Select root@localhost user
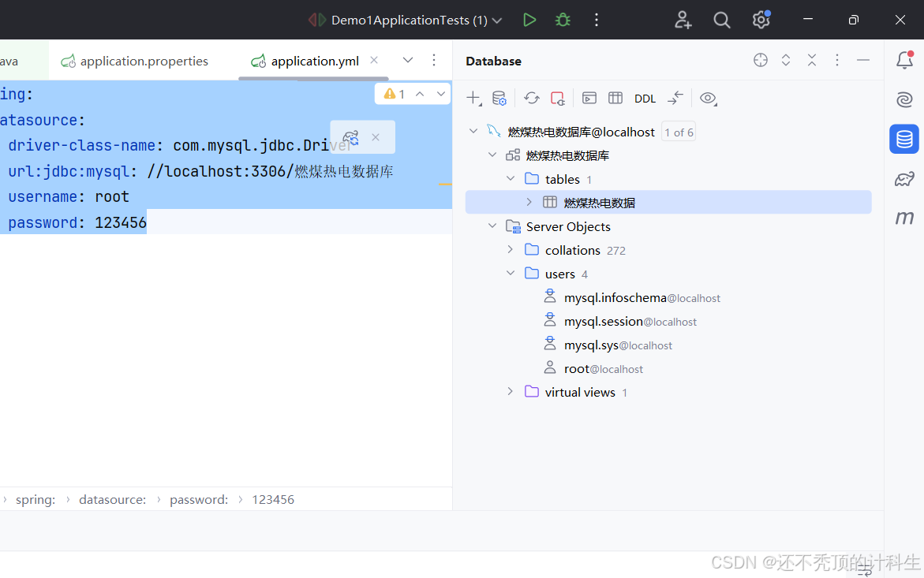 click(x=603, y=368)
